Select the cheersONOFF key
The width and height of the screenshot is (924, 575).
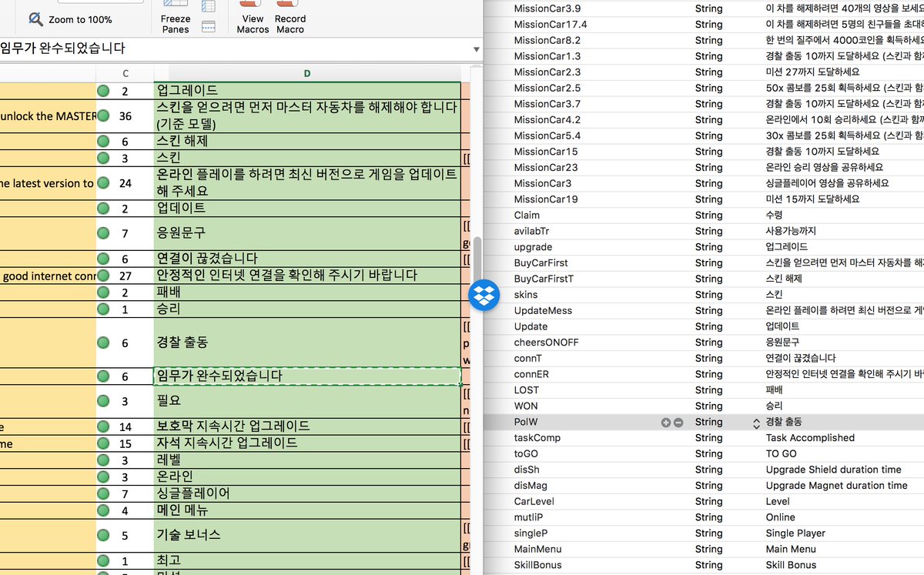[x=546, y=343]
